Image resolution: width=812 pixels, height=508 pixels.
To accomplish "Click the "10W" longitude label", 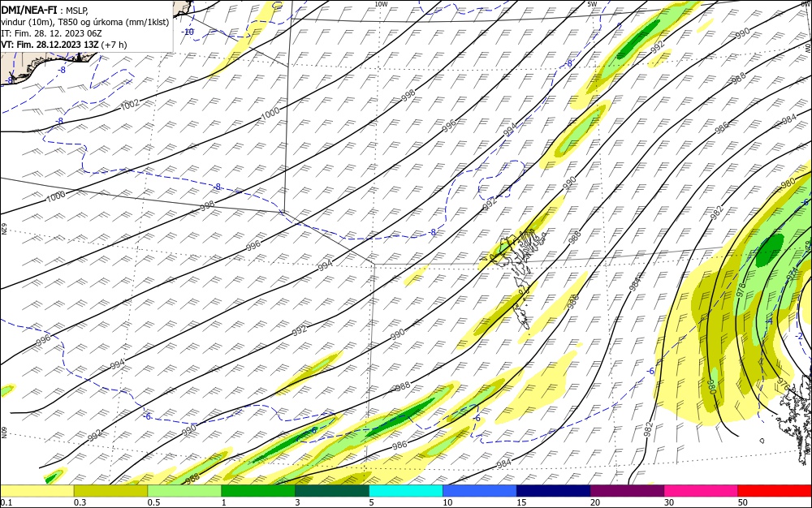I will pyautogui.click(x=381, y=4).
